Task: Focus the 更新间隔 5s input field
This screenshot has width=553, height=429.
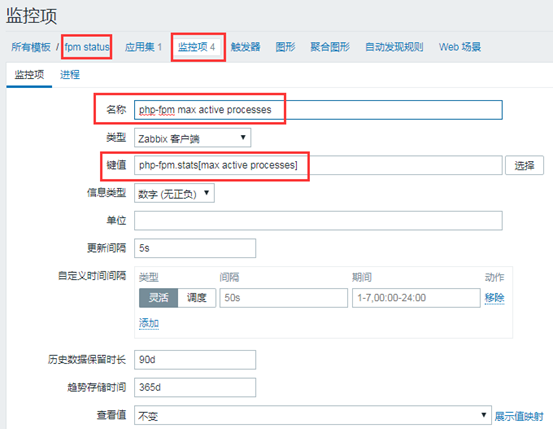Action: point(195,248)
